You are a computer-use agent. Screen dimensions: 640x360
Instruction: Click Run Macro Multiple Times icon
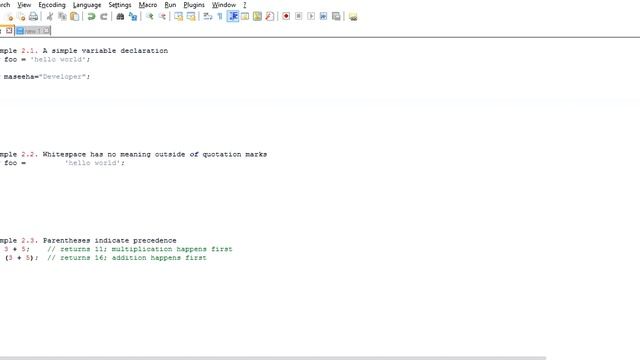[x=323, y=17]
